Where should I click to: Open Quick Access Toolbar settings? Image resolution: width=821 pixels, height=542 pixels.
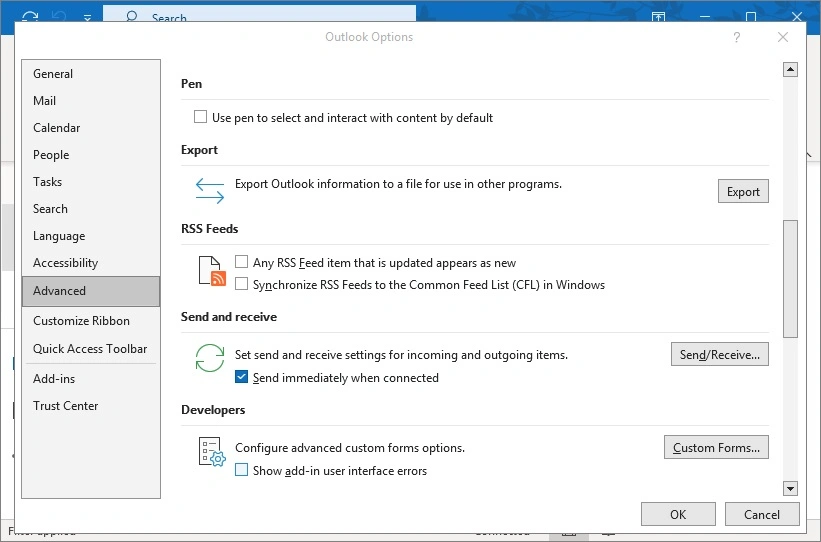[x=91, y=349]
